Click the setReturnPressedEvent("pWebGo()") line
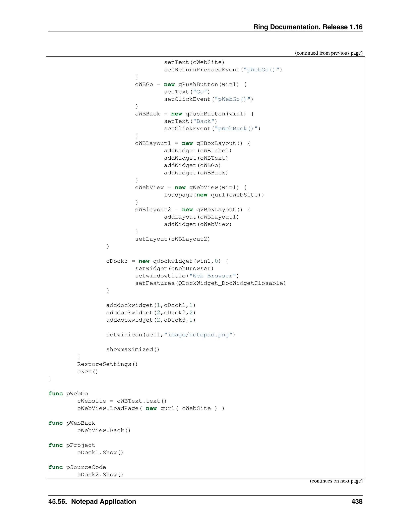The height and width of the screenshot is (532, 411). click(223, 70)
